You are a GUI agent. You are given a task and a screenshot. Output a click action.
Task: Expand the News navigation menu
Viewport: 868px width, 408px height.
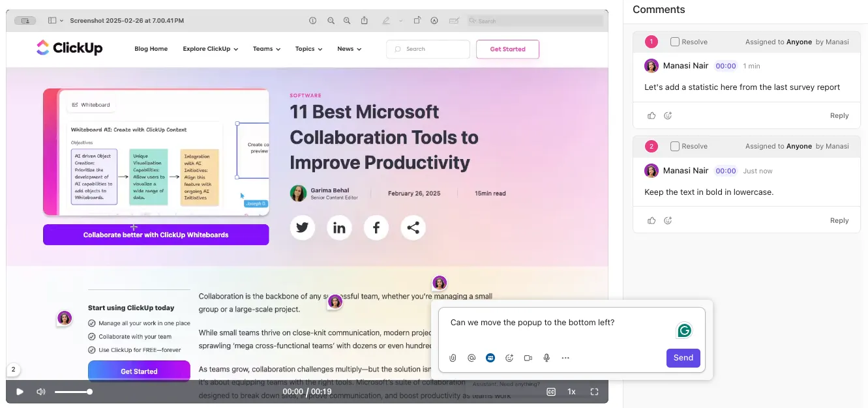(x=349, y=49)
